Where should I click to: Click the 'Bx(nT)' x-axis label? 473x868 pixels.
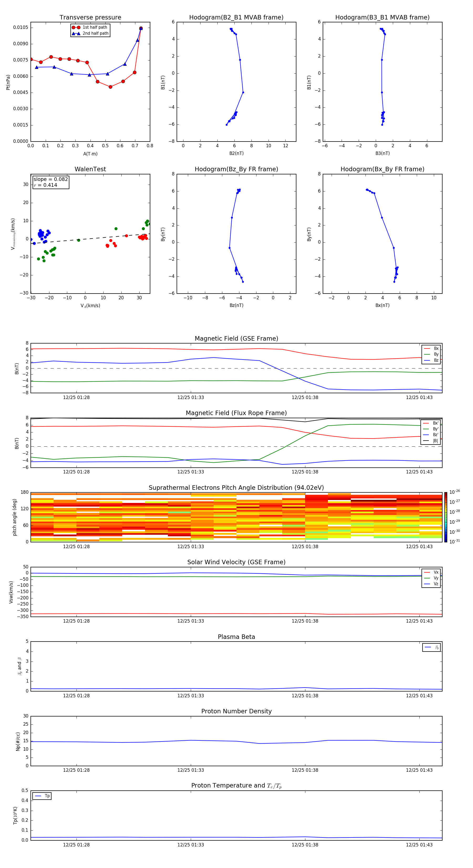point(382,305)
